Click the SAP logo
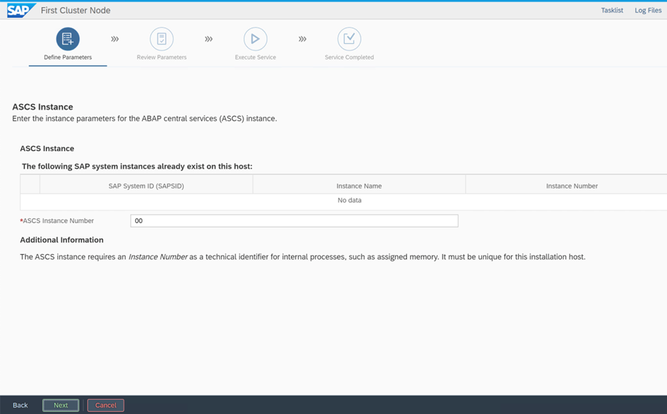 tap(20, 10)
